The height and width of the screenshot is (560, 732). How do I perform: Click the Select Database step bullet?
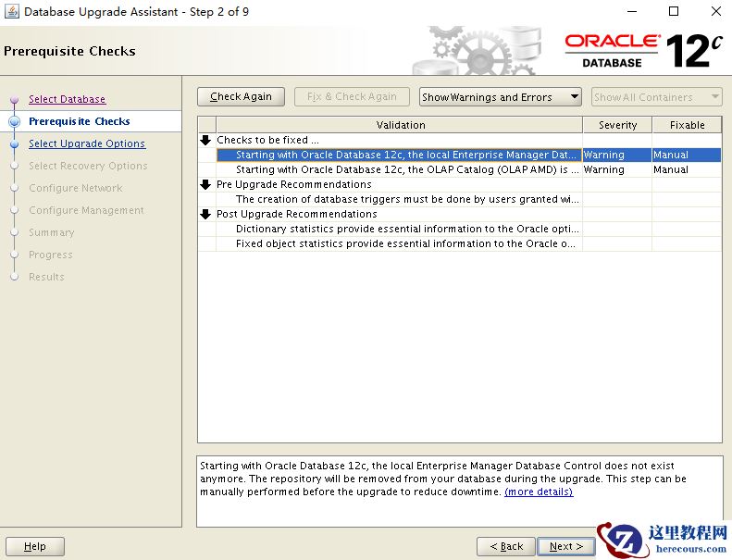[x=15, y=99]
